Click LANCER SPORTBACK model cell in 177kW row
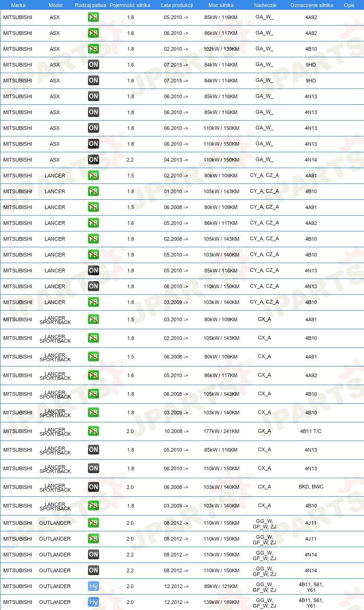The image size is (364, 610). point(55,432)
